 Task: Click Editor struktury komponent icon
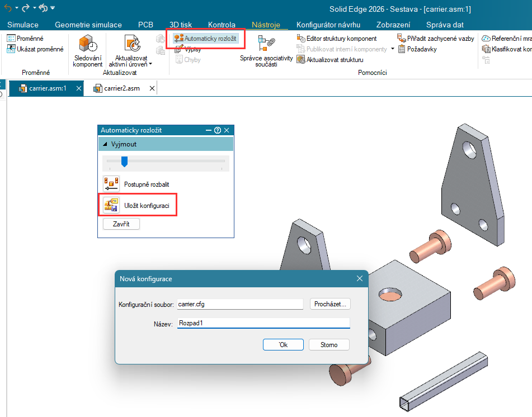(301, 39)
